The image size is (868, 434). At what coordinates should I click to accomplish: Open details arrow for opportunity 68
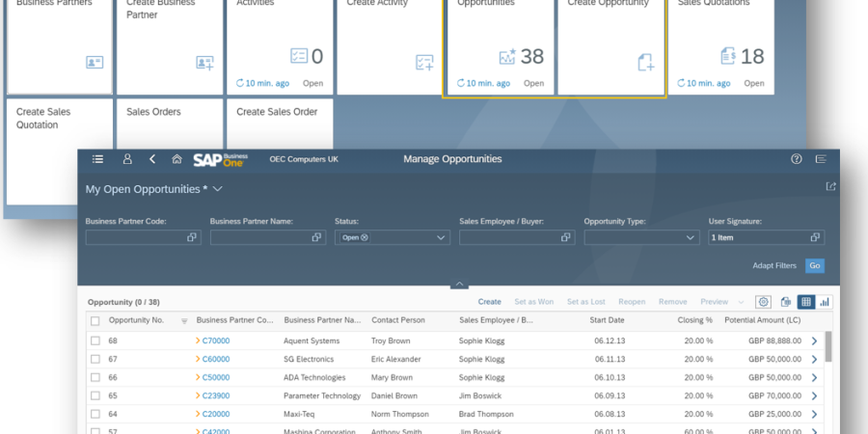[814, 341]
